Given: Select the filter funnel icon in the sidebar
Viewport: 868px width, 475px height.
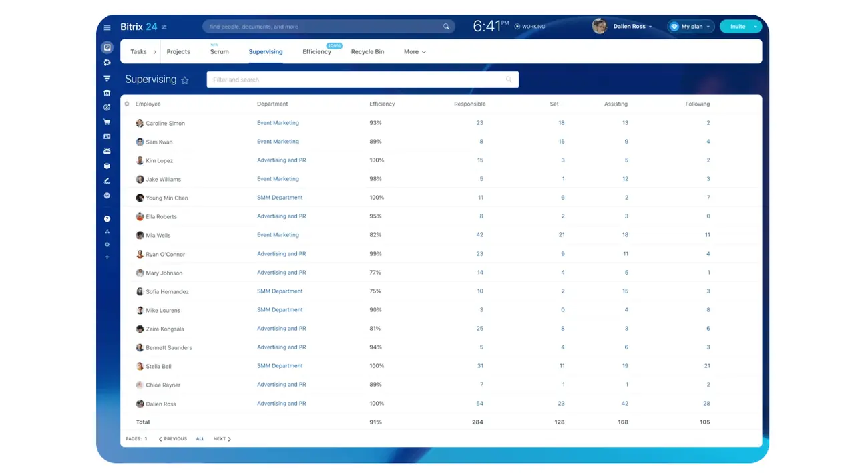Looking at the screenshot, I should tap(107, 78).
